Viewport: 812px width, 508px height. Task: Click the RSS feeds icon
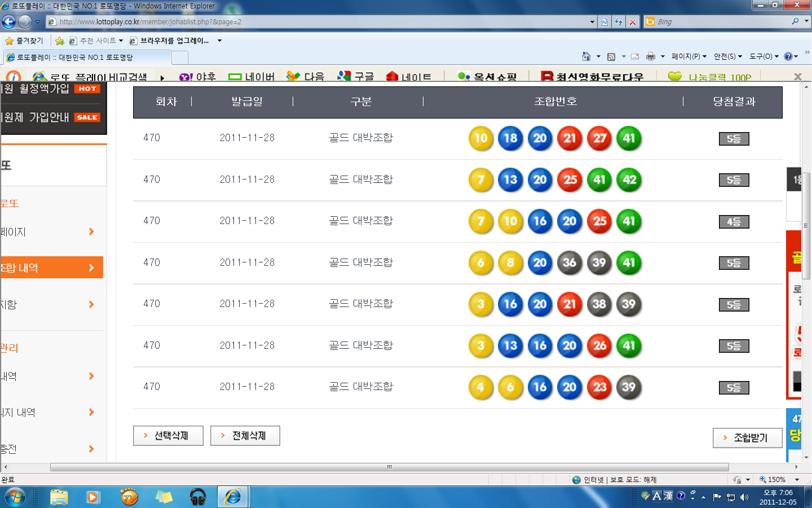(611, 56)
